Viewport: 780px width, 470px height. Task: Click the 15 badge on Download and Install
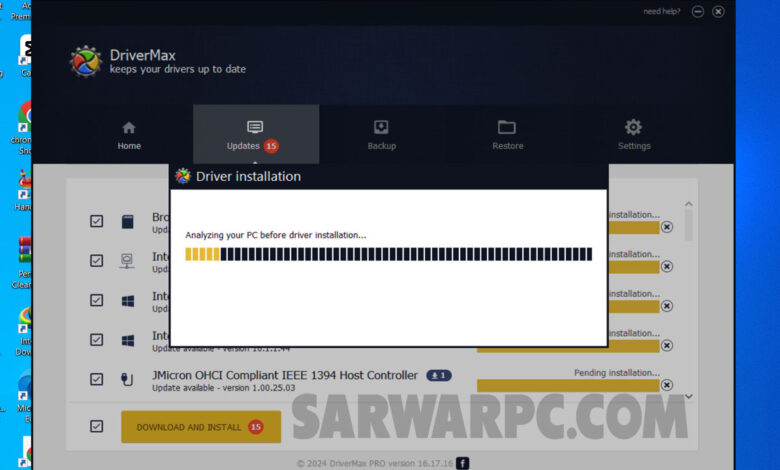coord(256,427)
